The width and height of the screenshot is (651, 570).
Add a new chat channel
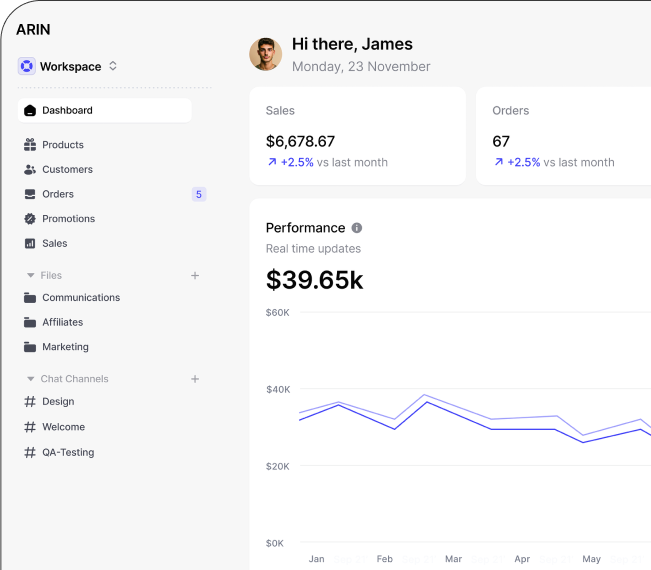(x=195, y=379)
